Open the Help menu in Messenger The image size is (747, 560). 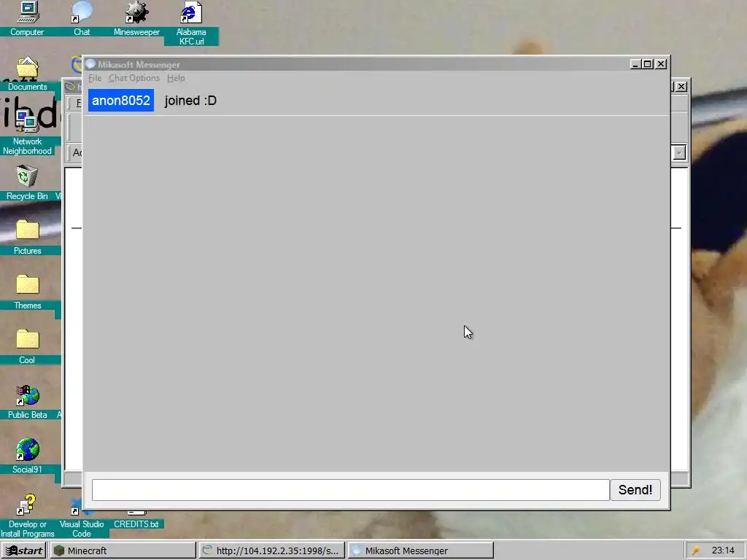click(176, 78)
